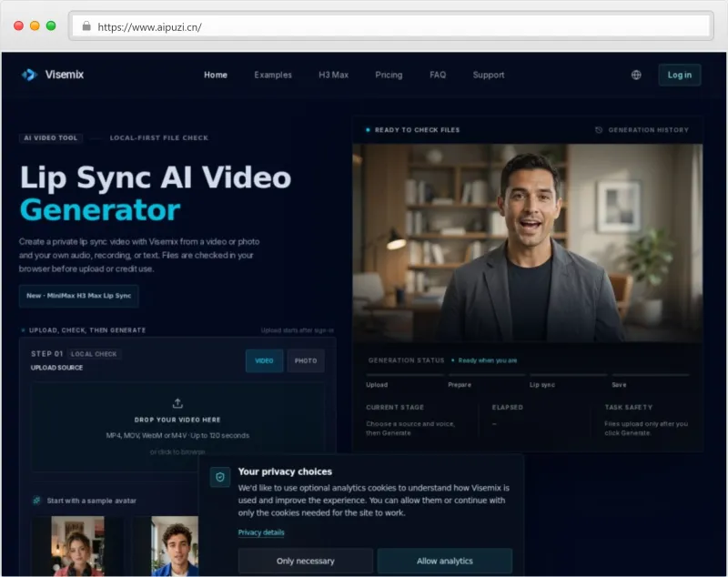728x577 pixels.
Task: Open the Privacy details link
Action: pos(261,532)
